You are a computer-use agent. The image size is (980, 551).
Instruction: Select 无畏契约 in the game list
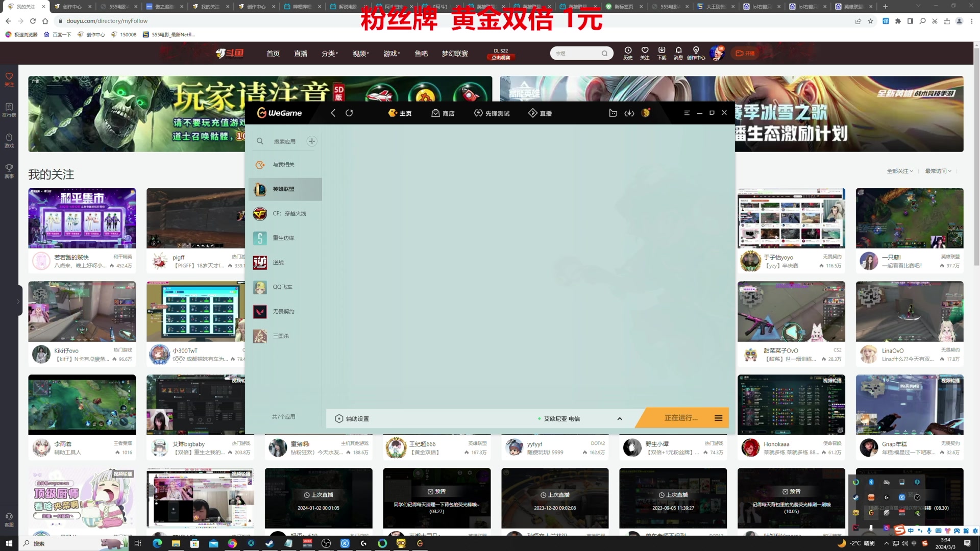coord(283,311)
